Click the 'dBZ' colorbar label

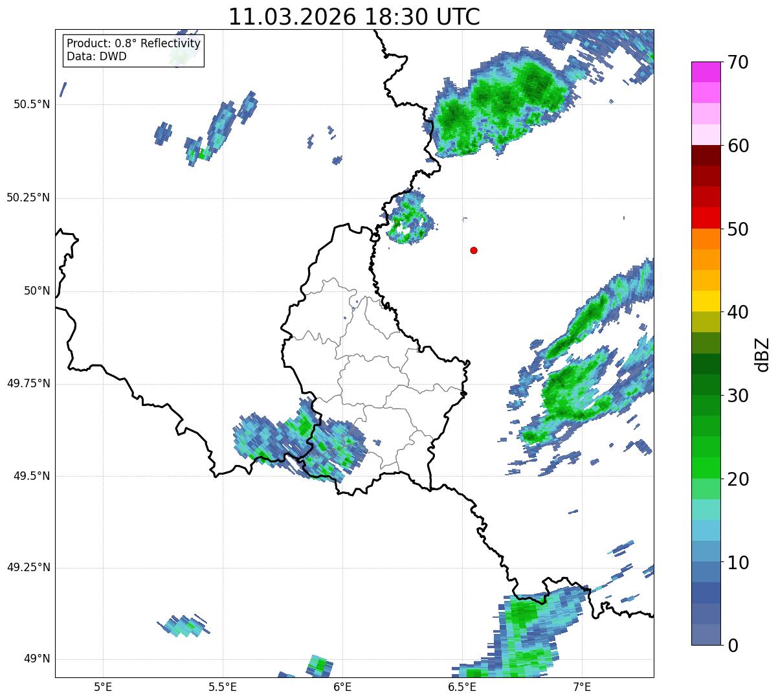tap(762, 354)
